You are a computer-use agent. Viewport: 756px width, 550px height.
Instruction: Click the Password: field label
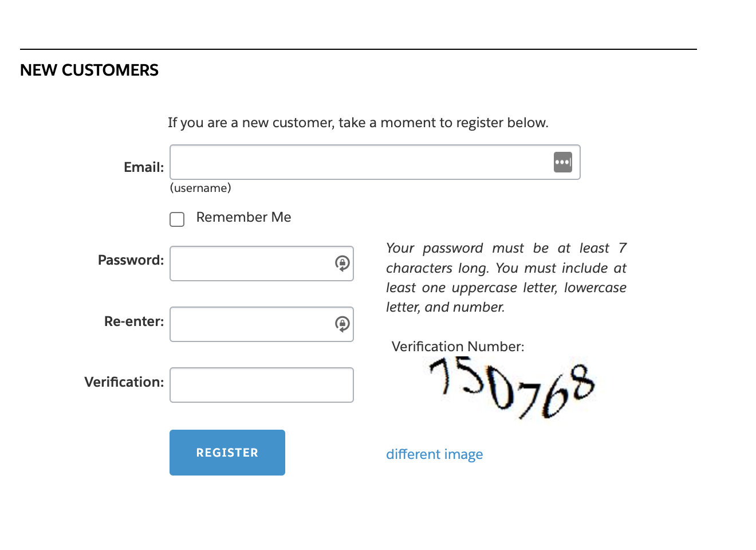click(x=130, y=260)
